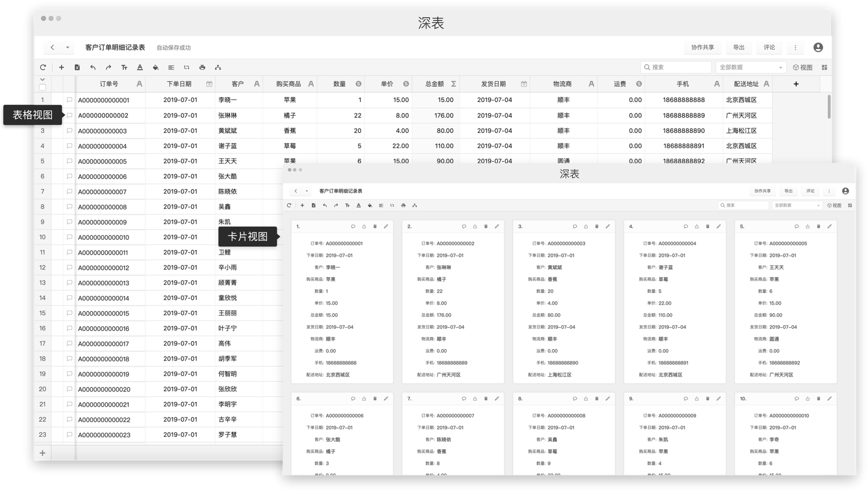Viewport: 868px width, 491px height.
Task: Open the 视图 view switcher in table view window
Action: click(803, 67)
